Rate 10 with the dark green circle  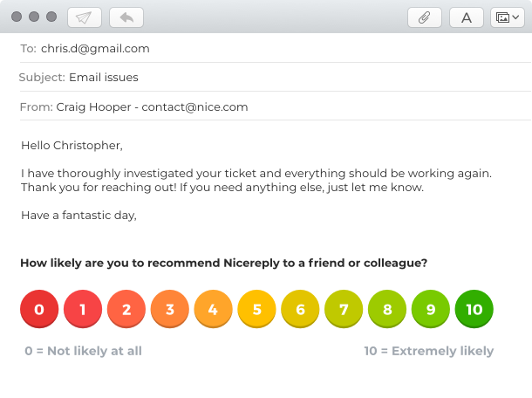(474, 309)
